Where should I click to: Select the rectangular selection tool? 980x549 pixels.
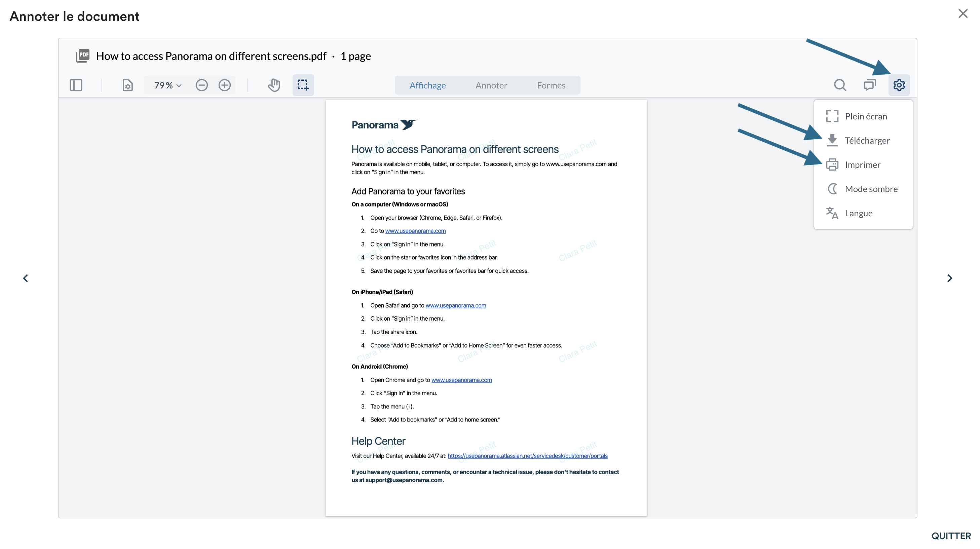pyautogui.click(x=303, y=85)
